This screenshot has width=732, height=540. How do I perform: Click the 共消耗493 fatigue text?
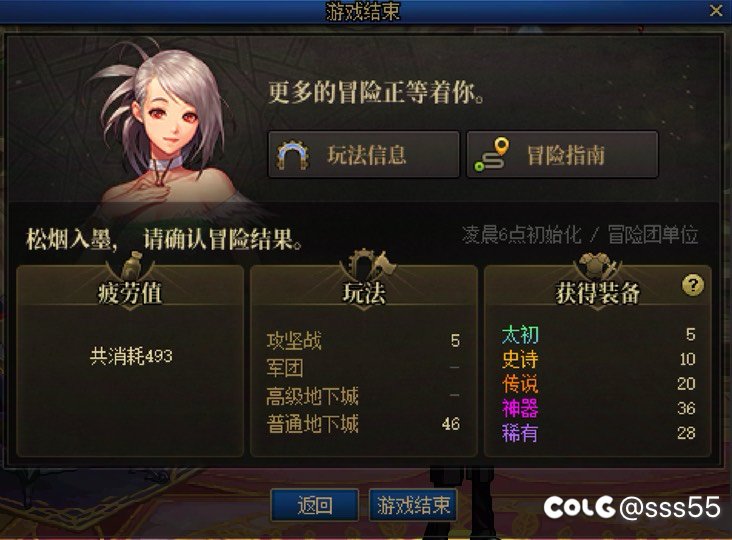[x=131, y=357]
